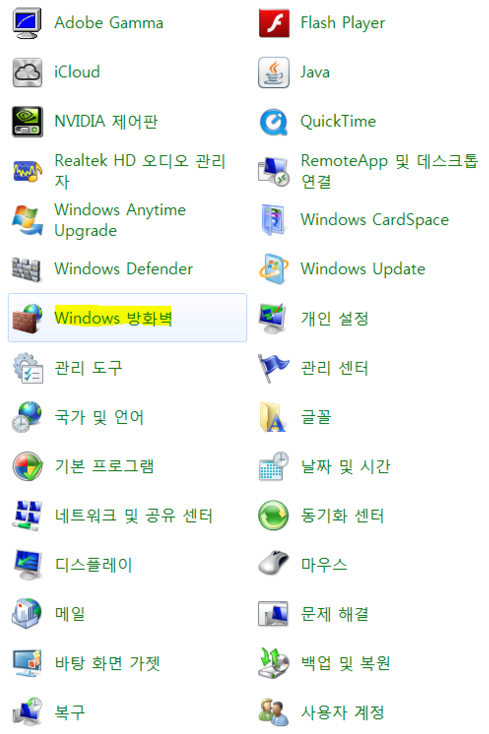Open the 관리 센터 flag icon
The height and width of the screenshot is (734, 489).
[x=274, y=368]
